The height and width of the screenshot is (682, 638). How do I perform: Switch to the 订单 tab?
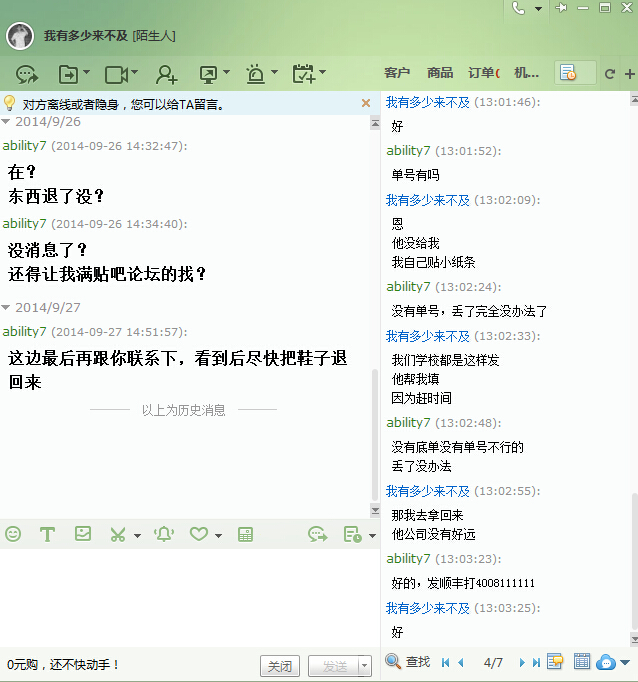coord(484,73)
